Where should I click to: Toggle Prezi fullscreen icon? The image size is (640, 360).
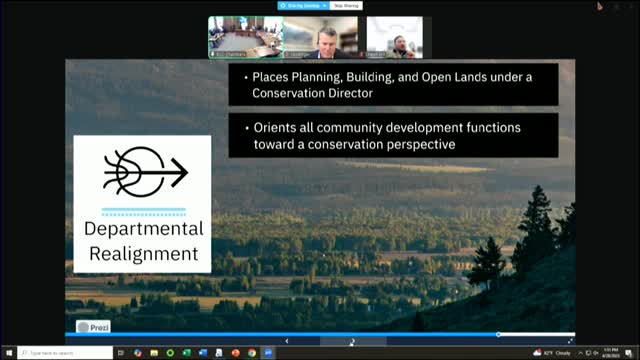click(570, 341)
